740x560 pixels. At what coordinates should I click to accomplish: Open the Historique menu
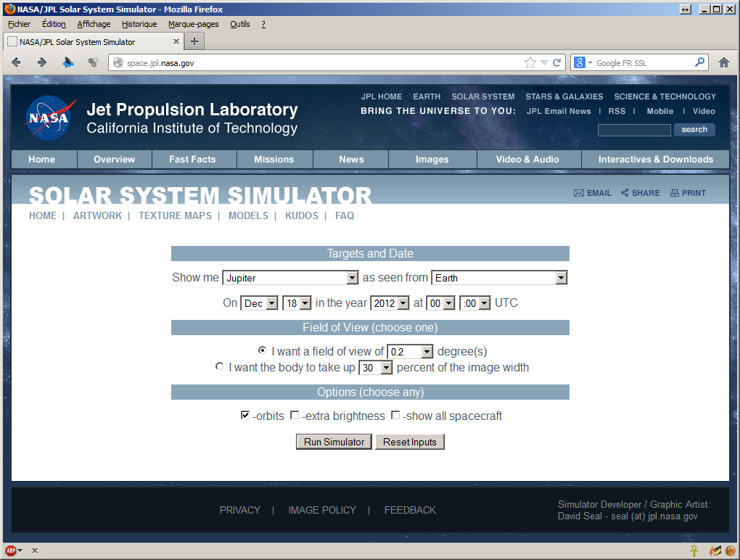(139, 24)
